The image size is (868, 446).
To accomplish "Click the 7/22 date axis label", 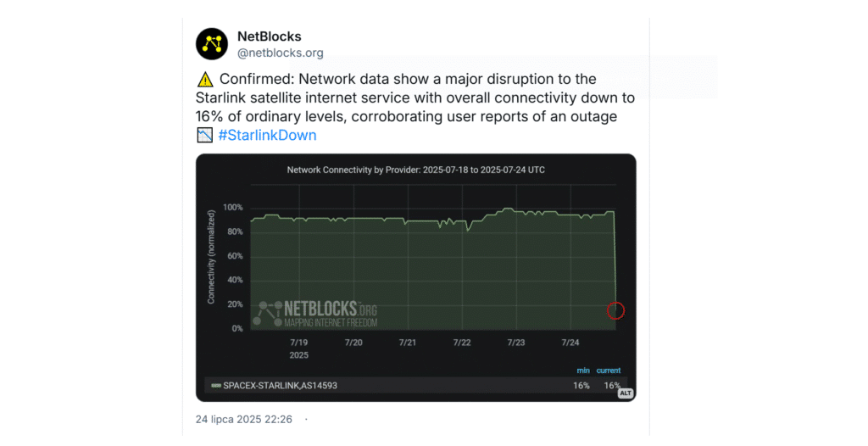I will point(462,343).
